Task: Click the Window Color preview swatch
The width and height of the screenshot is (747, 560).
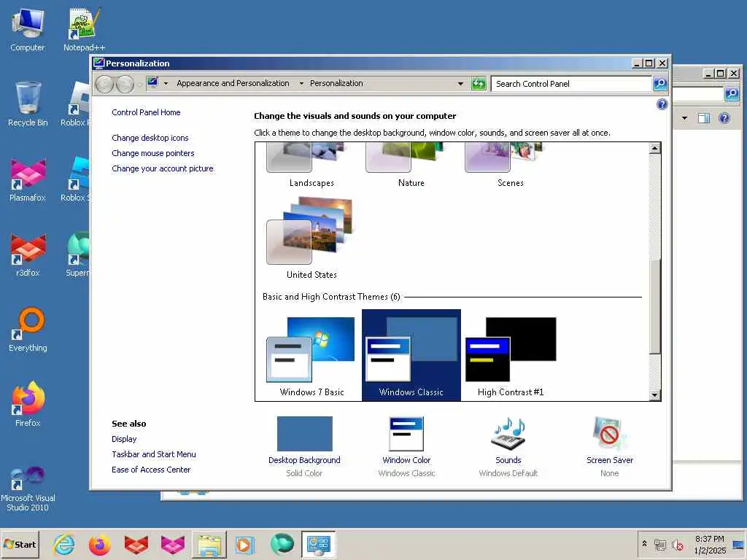Action: pyautogui.click(x=406, y=434)
